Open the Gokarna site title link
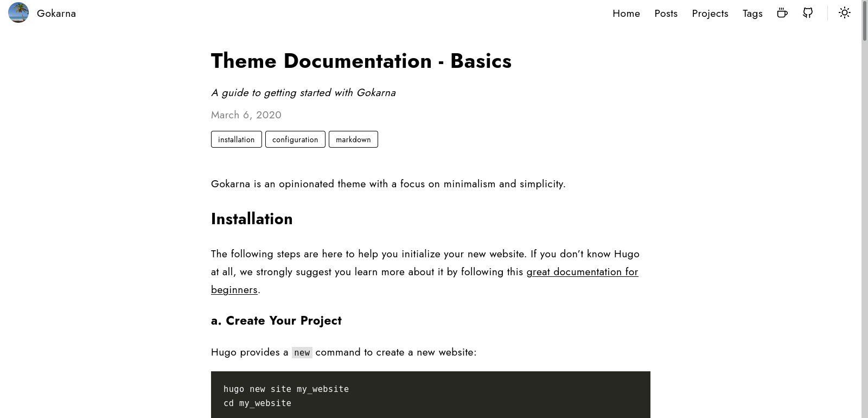 (56, 14)
